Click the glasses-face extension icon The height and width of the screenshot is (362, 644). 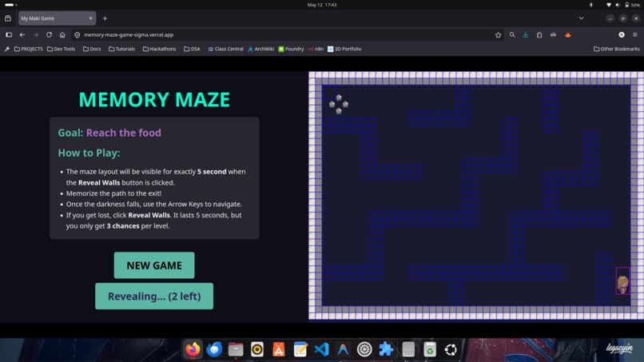pos(553,35)
